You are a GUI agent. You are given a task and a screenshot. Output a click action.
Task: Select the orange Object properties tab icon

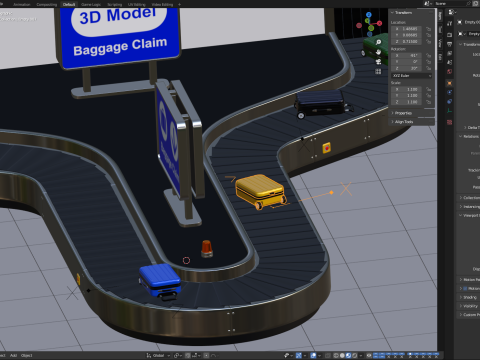[450, 83]
